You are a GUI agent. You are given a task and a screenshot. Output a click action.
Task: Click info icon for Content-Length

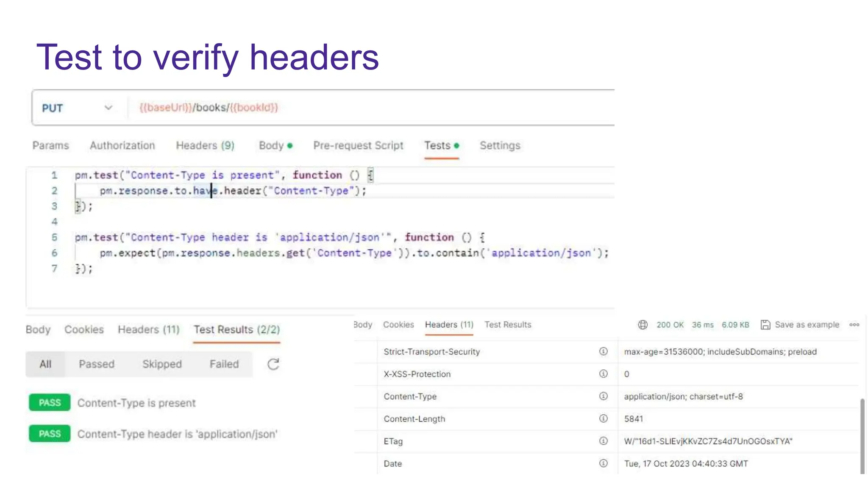603,419
